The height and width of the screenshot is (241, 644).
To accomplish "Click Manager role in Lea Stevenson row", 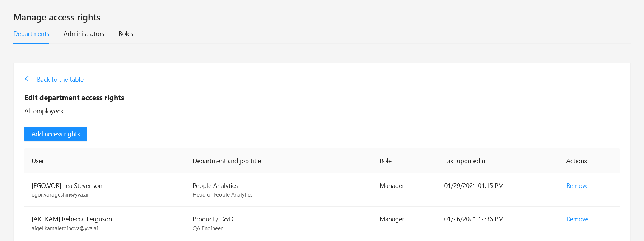I will 392,186.
